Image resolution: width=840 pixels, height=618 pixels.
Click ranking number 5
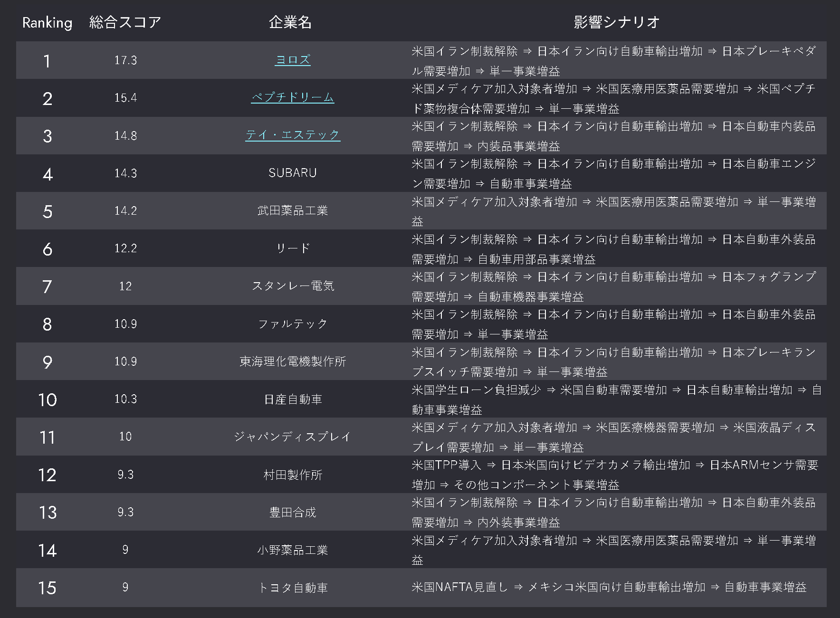[x=47, y=211]
